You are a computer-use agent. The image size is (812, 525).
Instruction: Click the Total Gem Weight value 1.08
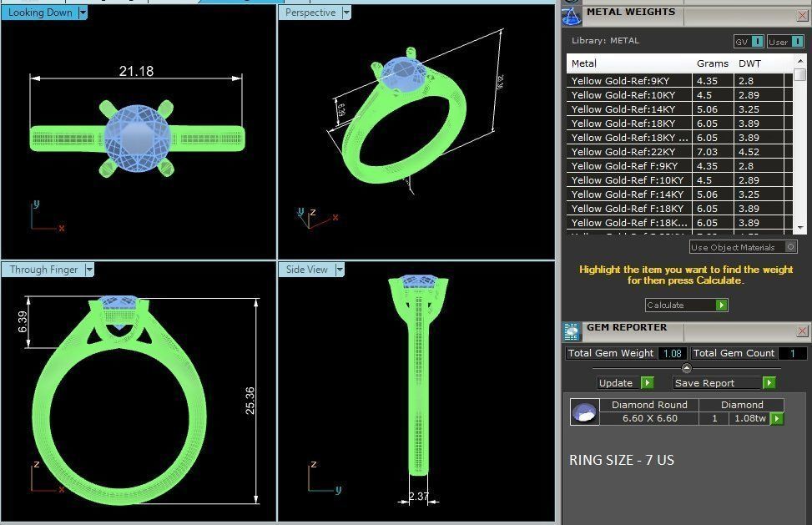pos(673,353)
